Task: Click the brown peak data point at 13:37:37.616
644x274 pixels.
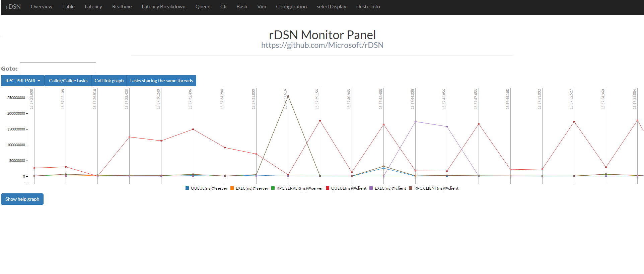Action: (288, 96)
